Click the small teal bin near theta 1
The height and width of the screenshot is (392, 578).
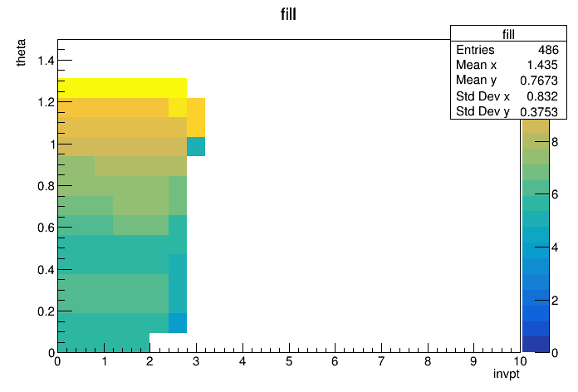pyautogui.click(x=196, y=146)
